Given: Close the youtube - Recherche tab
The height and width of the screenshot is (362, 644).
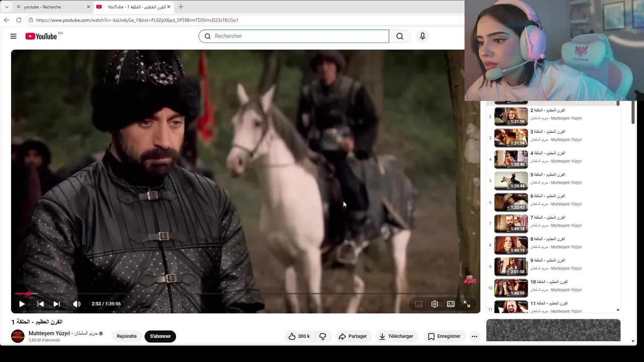Looking at the screenshot, I should point(89,7).
